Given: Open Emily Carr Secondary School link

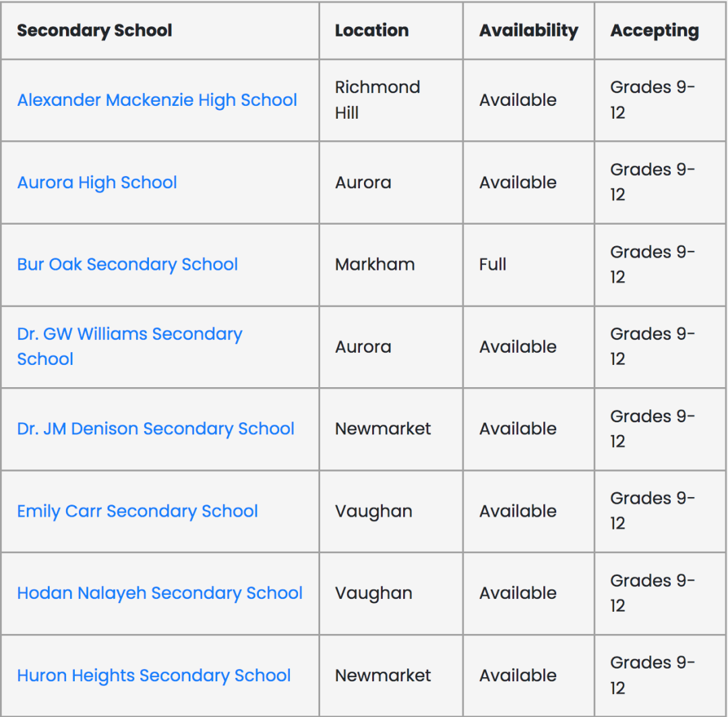Looking at the screenshot, I should [138, 511].
